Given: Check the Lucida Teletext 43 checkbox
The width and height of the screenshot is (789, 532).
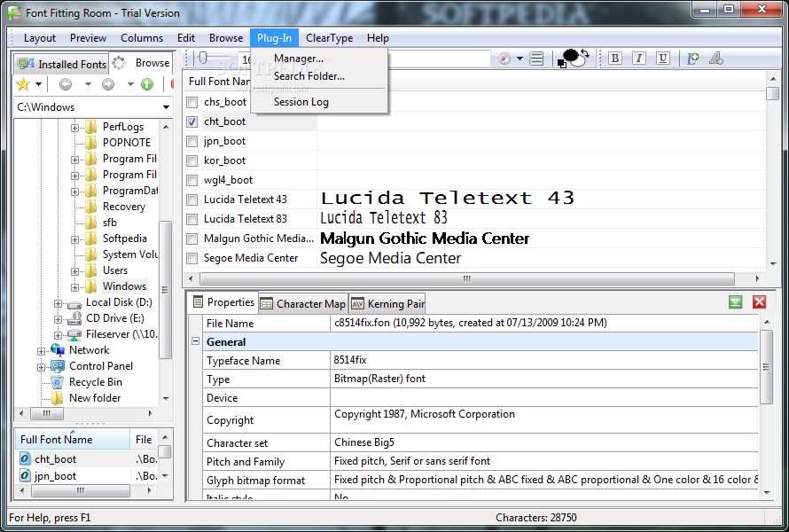Looking at the screenshot, I should [191, 199].
